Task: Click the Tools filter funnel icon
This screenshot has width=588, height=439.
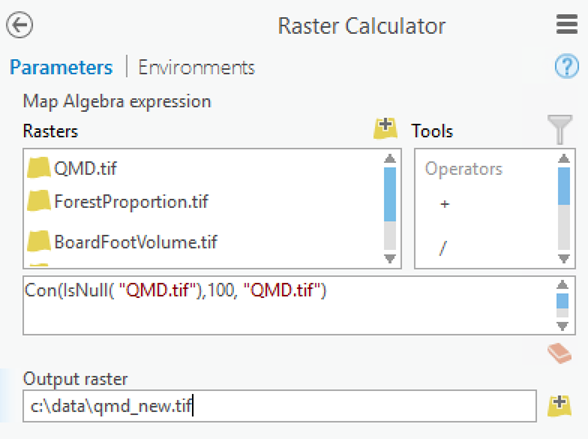Action: 560,129
